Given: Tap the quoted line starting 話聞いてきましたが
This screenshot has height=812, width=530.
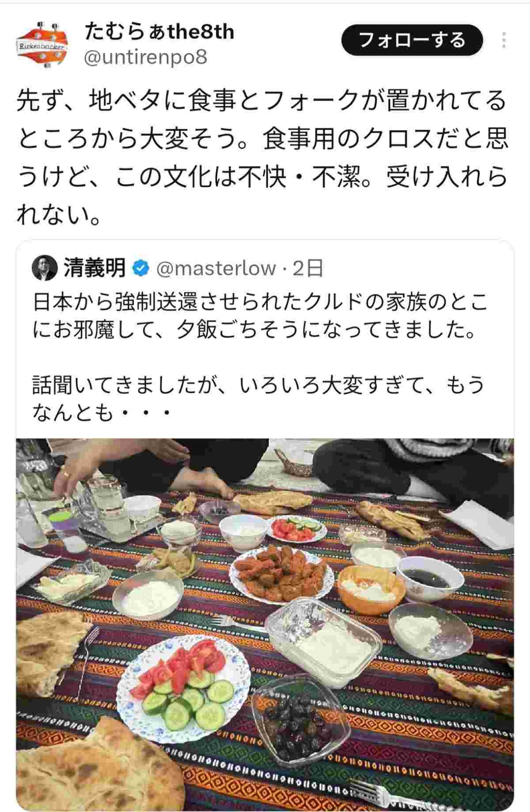Looking at the screenshot, I should point(258,398).
